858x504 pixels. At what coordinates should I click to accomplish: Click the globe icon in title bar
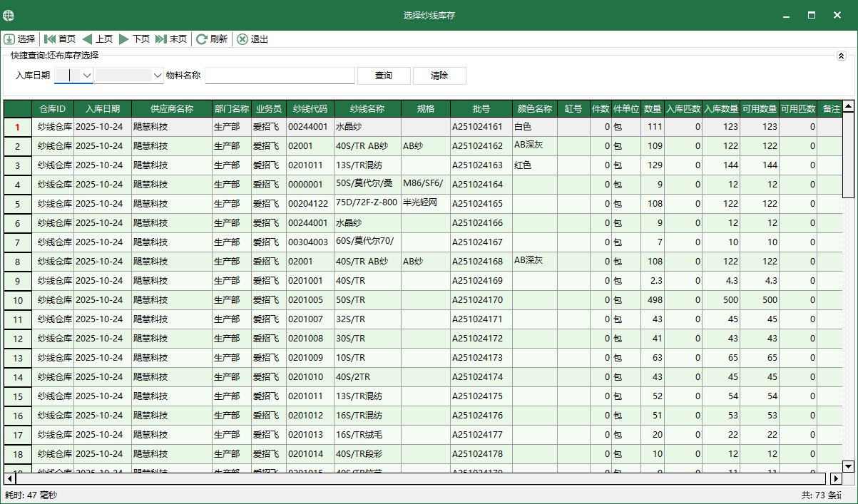point(9,14)
